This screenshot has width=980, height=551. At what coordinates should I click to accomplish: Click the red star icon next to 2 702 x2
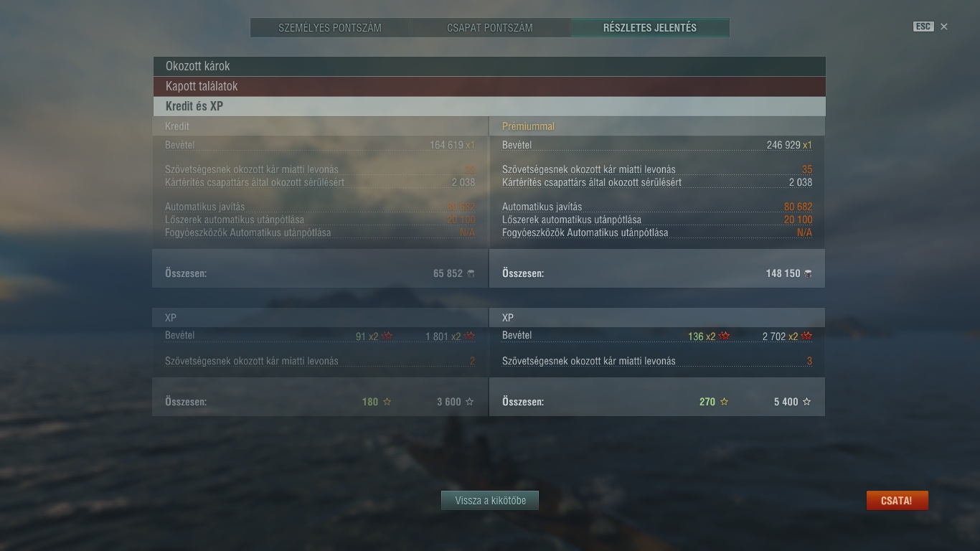tap(806, 336)
